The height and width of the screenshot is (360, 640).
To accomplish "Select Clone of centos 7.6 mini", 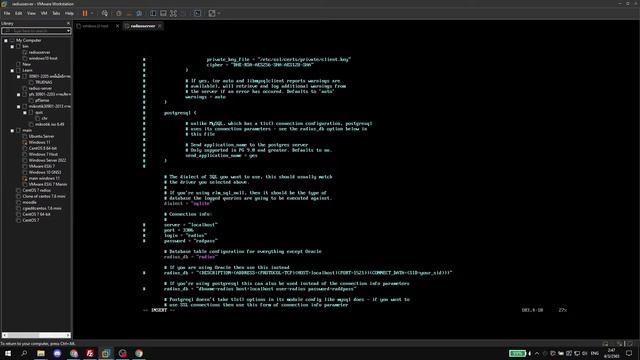I will click(x=44, y=196).
